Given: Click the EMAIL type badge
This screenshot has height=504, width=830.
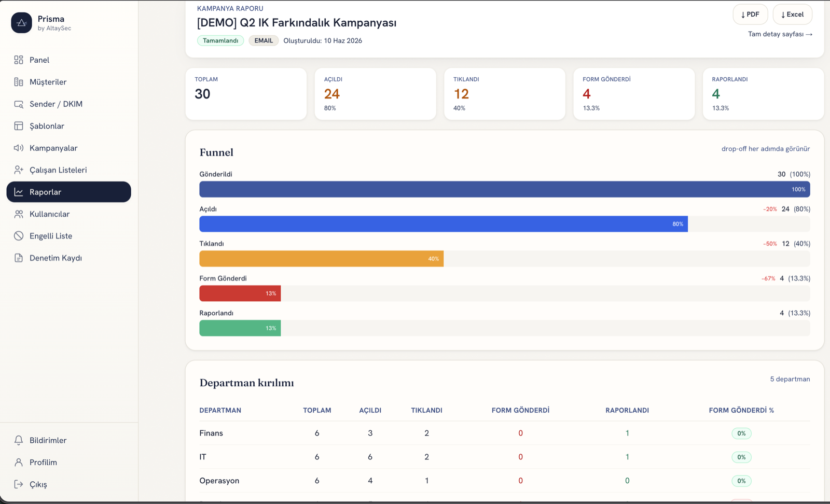Looking at the screenshot, I should click(x=264, y=40).
